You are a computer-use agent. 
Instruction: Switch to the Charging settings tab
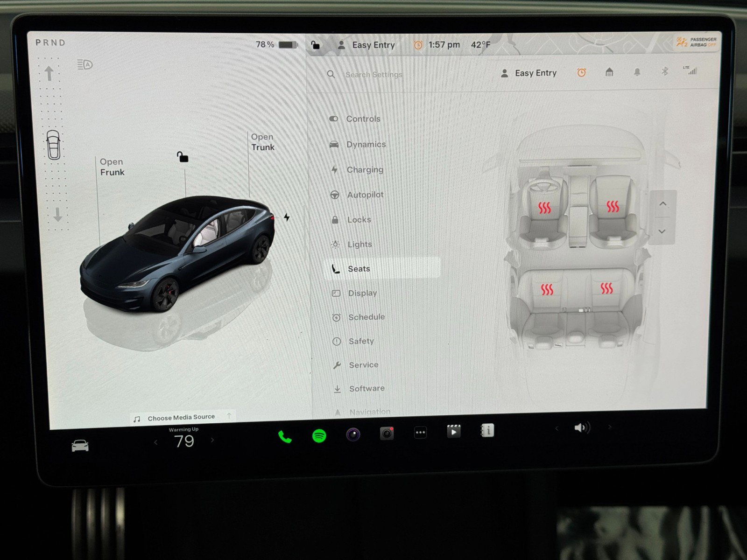click(365, 169)
